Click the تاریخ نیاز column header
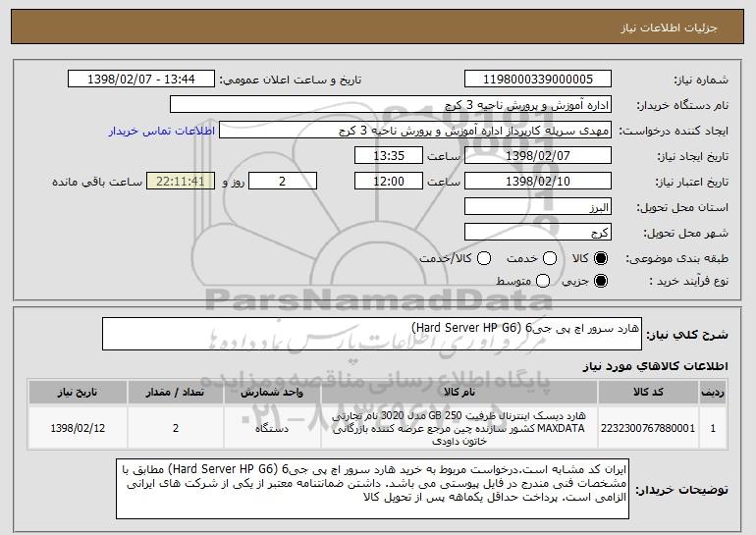This screenshot has height=535, width=756. click(78, 392)
